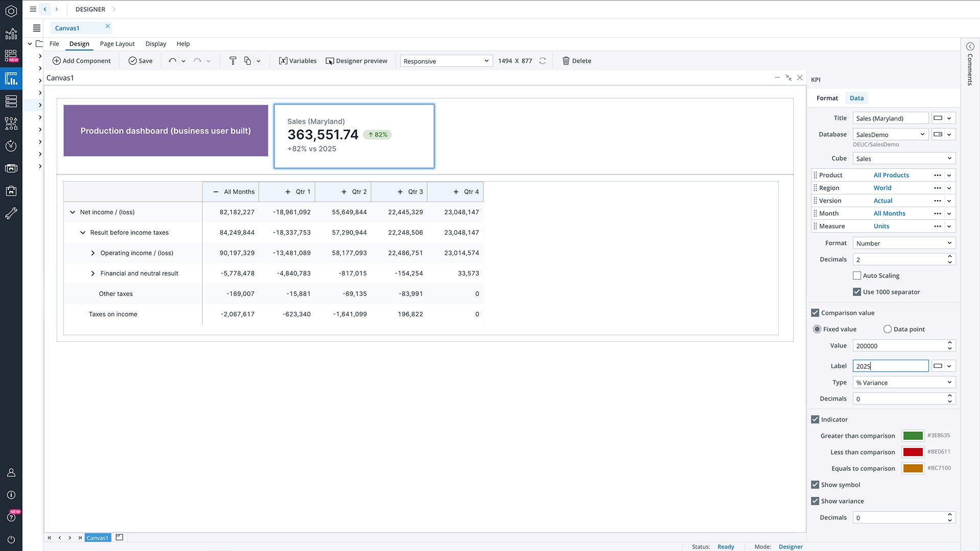
Task: Click the copy component icon
Action: (x=247, y=61)
